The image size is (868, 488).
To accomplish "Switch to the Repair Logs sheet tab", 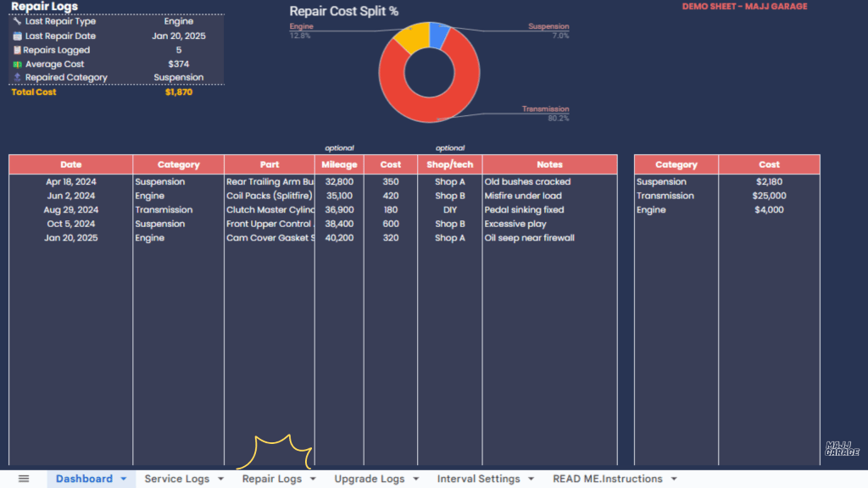I will [x=271, y=479].
